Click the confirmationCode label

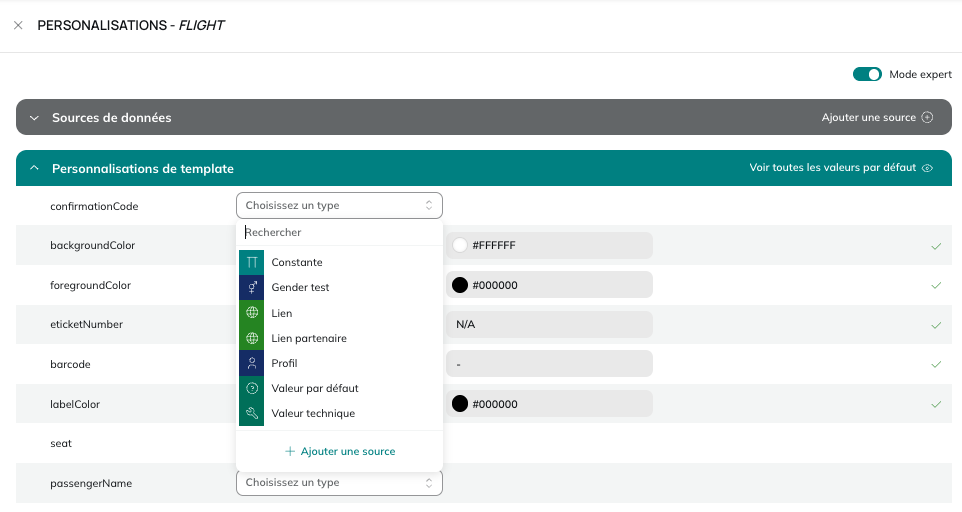[x=94, y=207]
